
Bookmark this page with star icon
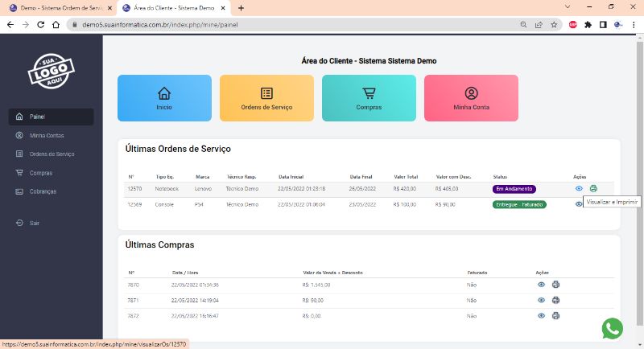pyautogui.click(x=554, y=24)
